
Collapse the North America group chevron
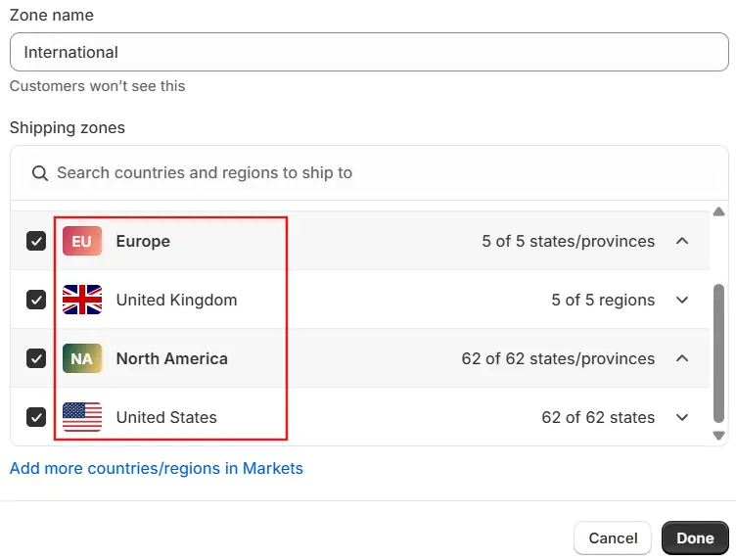[x=683, y=358]
